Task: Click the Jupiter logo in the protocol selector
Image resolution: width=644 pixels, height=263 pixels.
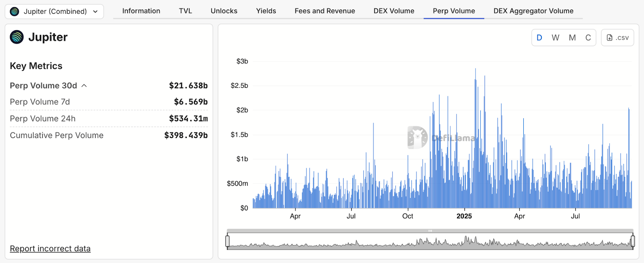Action: pos(14,11)
